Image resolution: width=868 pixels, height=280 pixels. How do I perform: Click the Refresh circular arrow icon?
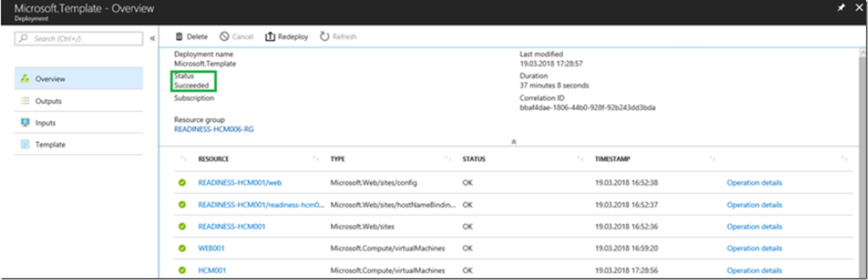point(324,36)
